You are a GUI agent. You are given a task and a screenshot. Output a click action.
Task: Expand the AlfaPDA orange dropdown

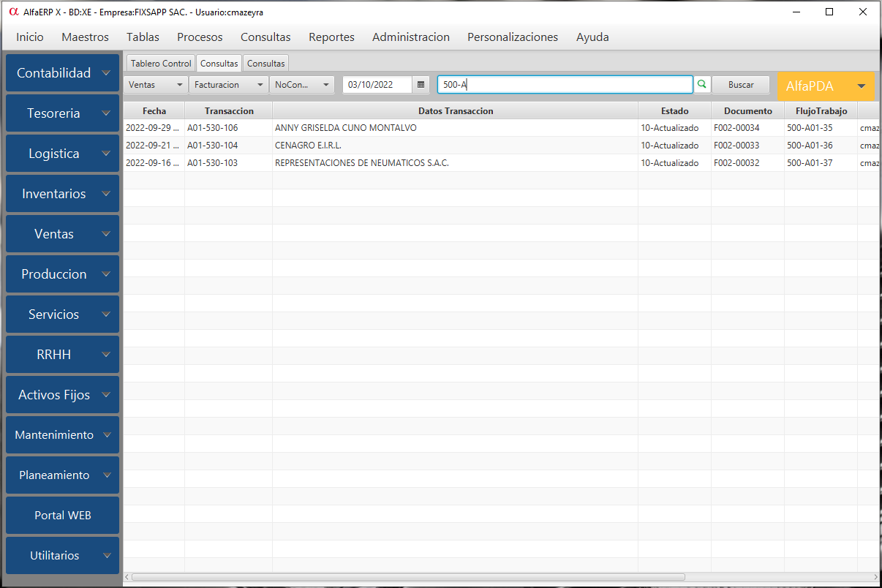[x=826, y=86]
